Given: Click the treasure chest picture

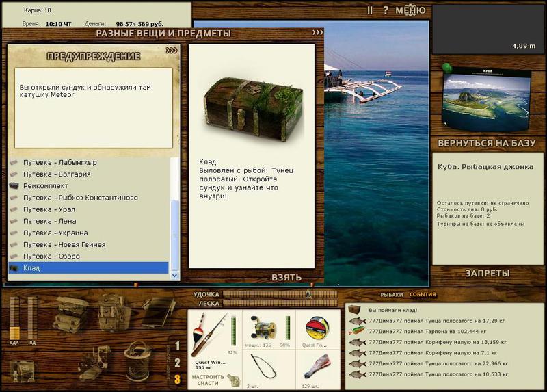Looking at the screenshot, I should point(253,109).
